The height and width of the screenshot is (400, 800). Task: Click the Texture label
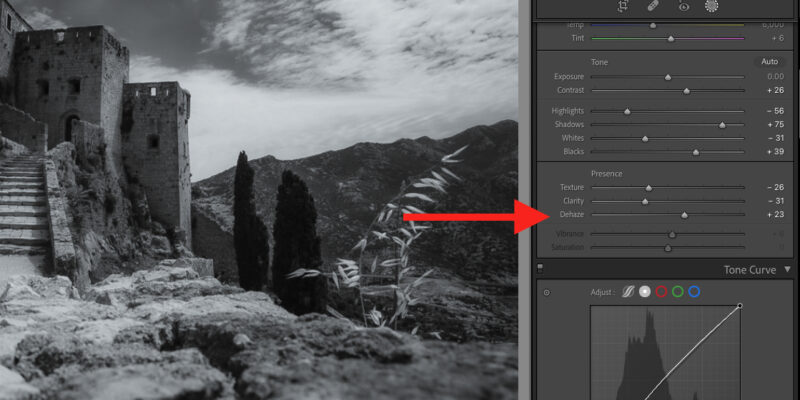click(x=572, y=187)
